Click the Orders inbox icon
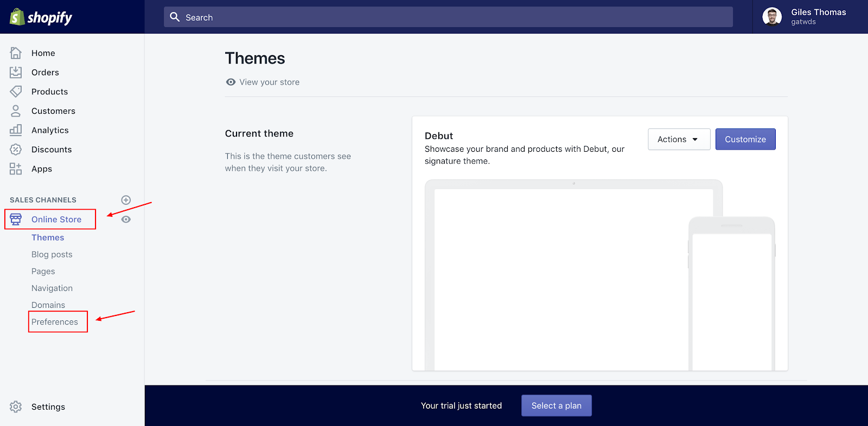 [16, 72]
